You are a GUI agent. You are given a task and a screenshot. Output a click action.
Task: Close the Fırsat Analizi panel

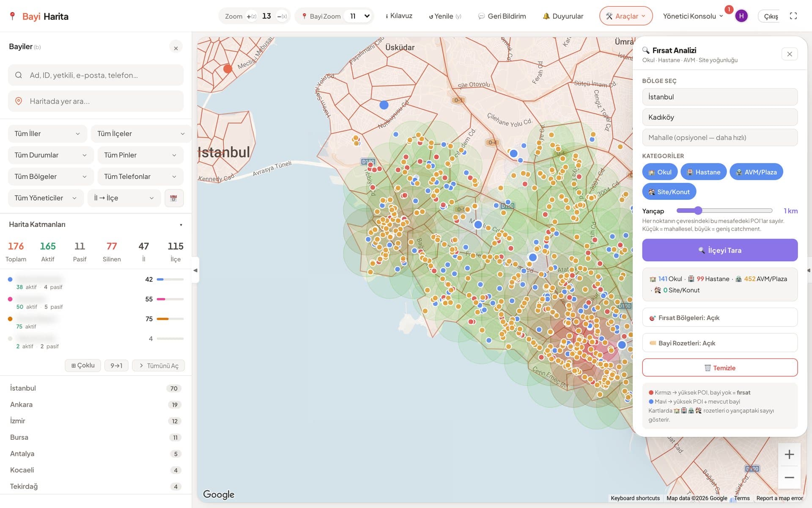point(790,54)
